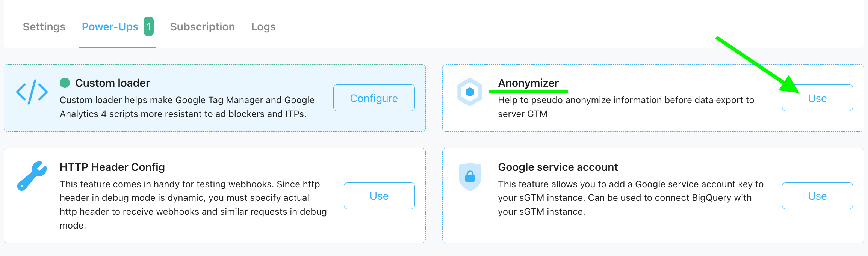Viewport: 868px width, 256px height.
Task: Open the Settings tab
Action: [x=44, y=27]
